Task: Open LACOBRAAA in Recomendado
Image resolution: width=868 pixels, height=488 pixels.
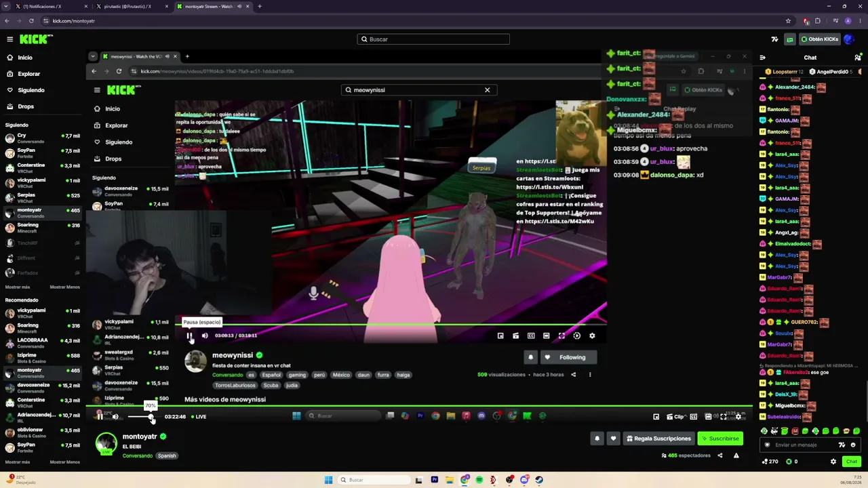Action: tap(41, 343)
